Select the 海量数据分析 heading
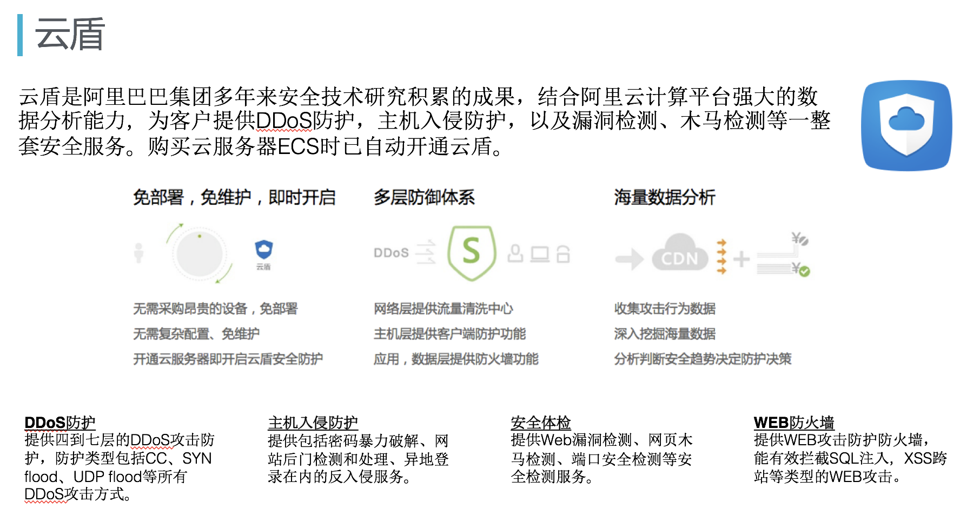Screen dimensions: 980x522 pyautogui.click(x=664, y=197)
